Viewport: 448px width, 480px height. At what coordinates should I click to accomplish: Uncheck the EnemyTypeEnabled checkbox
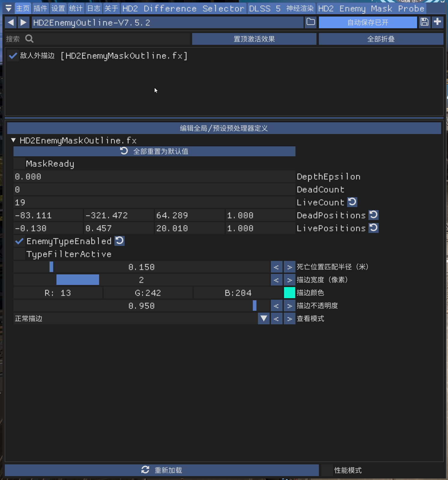(19, 241)
